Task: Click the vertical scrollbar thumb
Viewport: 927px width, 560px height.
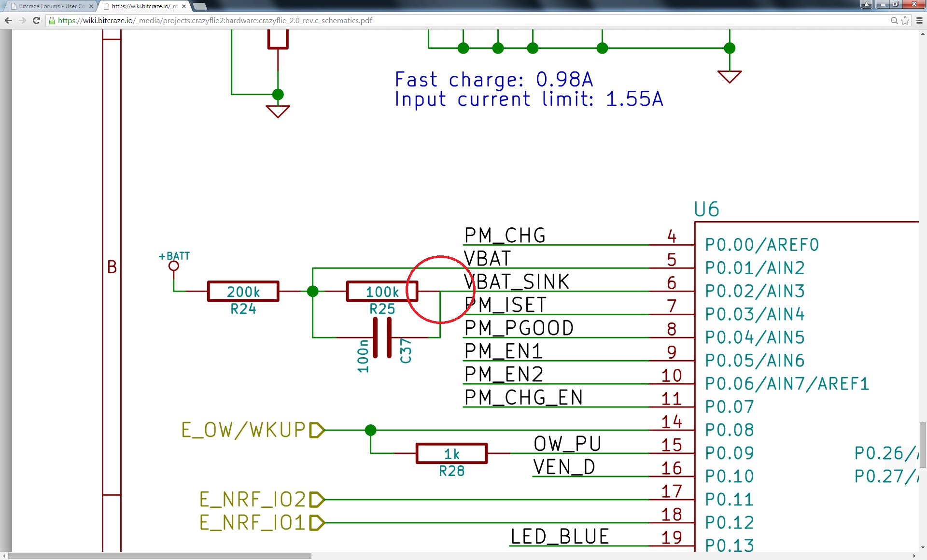Action: click(923, 444)
